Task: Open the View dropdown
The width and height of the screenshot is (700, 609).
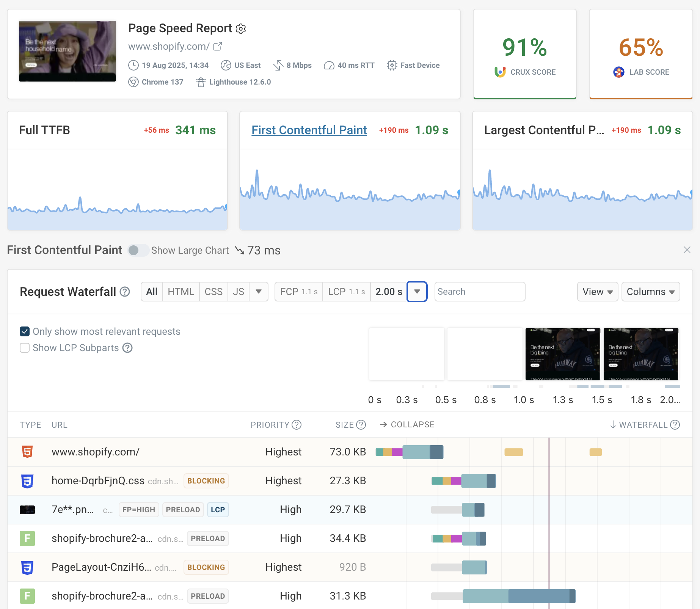Action: [x=598, y=292]
